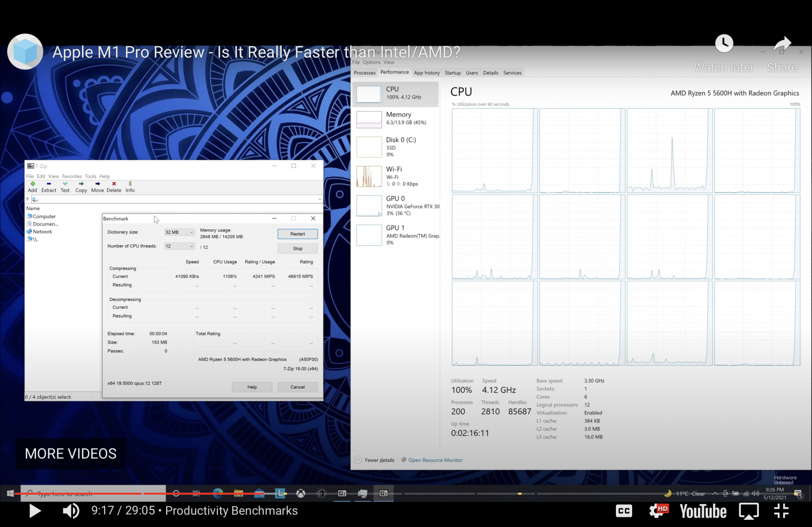The height and width of the screenshot is (527, 812).
Task: Click the Benchmark Restart button
Action: [x=298, y=234]
